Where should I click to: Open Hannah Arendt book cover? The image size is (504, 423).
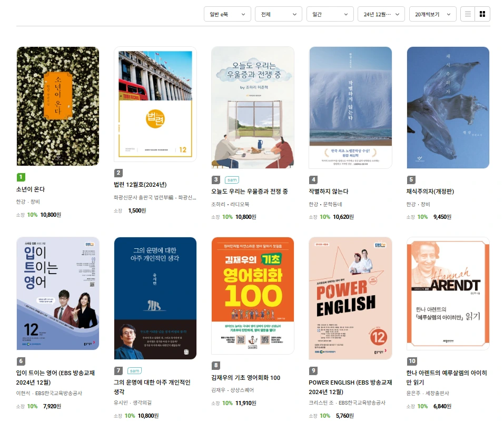click(448, 294)
